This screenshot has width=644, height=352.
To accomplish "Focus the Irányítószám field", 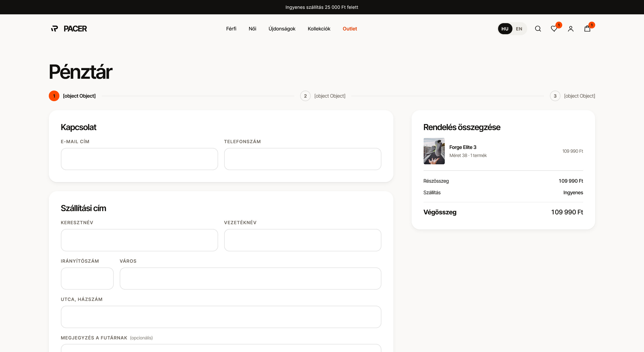I will (87, 279).
